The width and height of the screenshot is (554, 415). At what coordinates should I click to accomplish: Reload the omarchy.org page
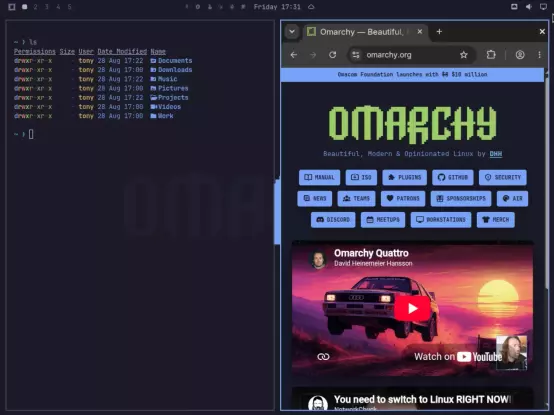(332, 55)
